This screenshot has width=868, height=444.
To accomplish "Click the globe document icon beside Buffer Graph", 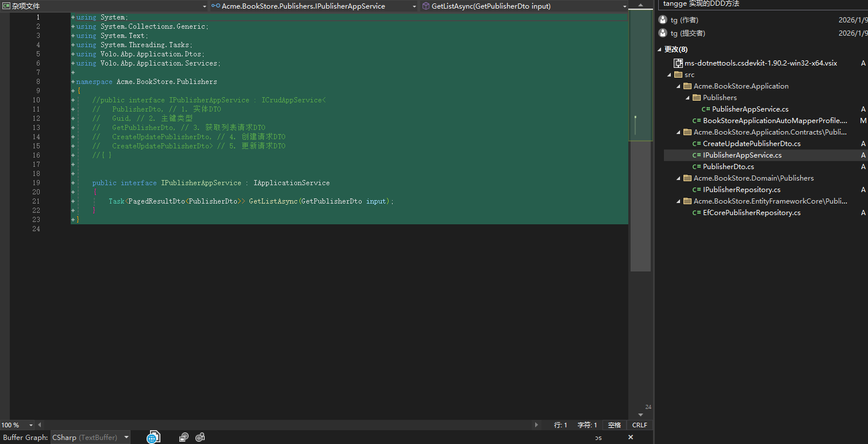I will pyautogui.click(x=153, y=437).
